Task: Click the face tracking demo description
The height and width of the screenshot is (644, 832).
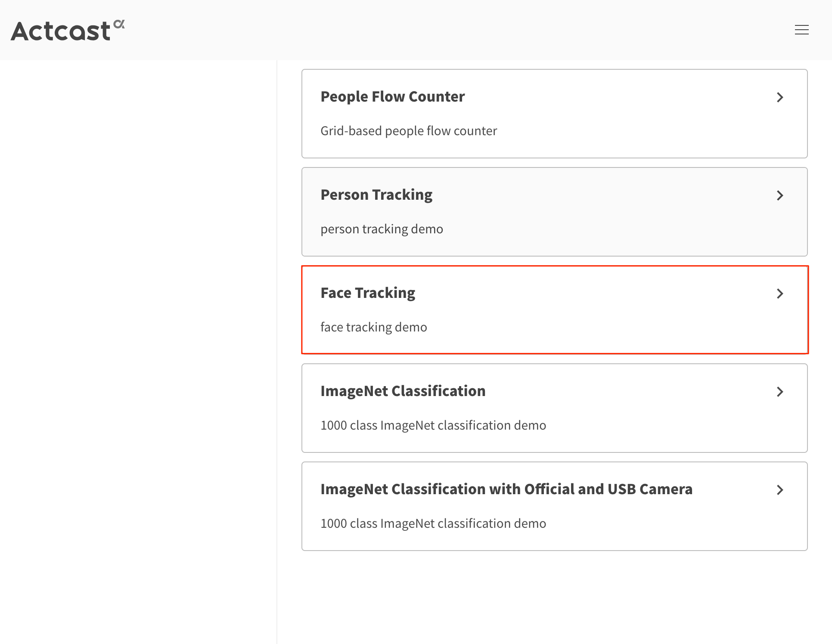Action: 373,327
